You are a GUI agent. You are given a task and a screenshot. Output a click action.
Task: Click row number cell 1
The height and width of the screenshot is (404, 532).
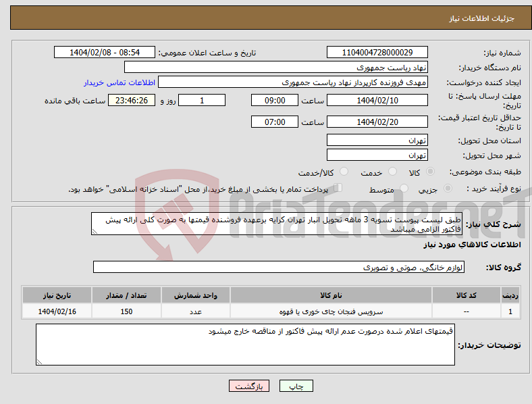pos(510,311)
